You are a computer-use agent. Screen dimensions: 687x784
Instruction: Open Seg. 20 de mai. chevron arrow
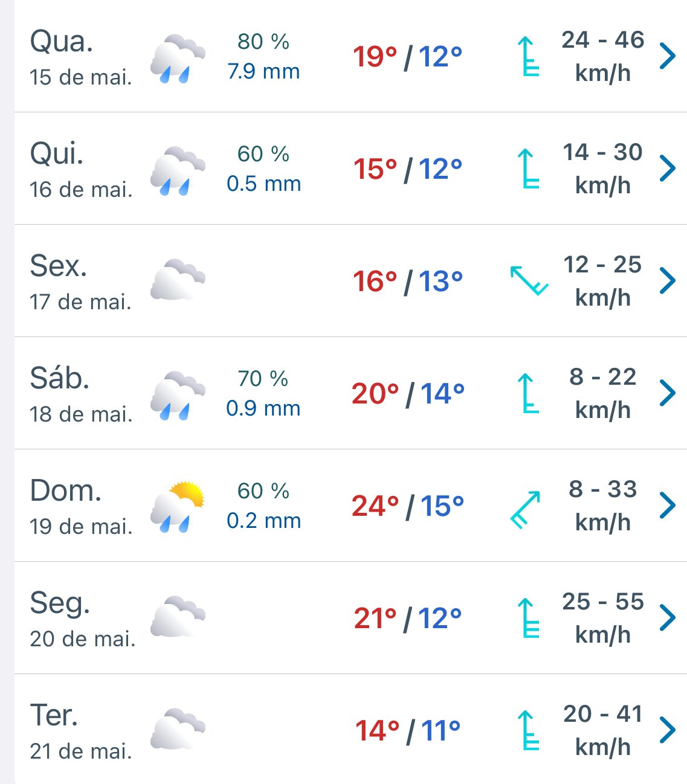(x=667, y=618)
